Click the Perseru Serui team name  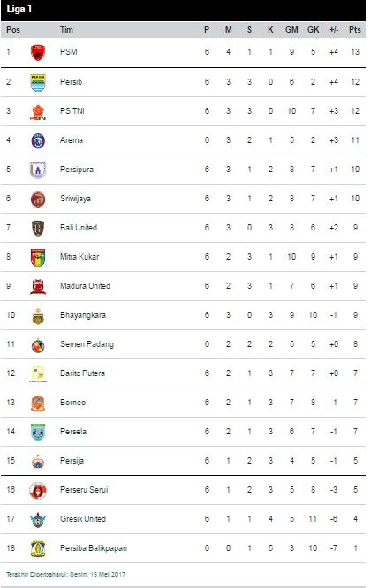[84, 490]
